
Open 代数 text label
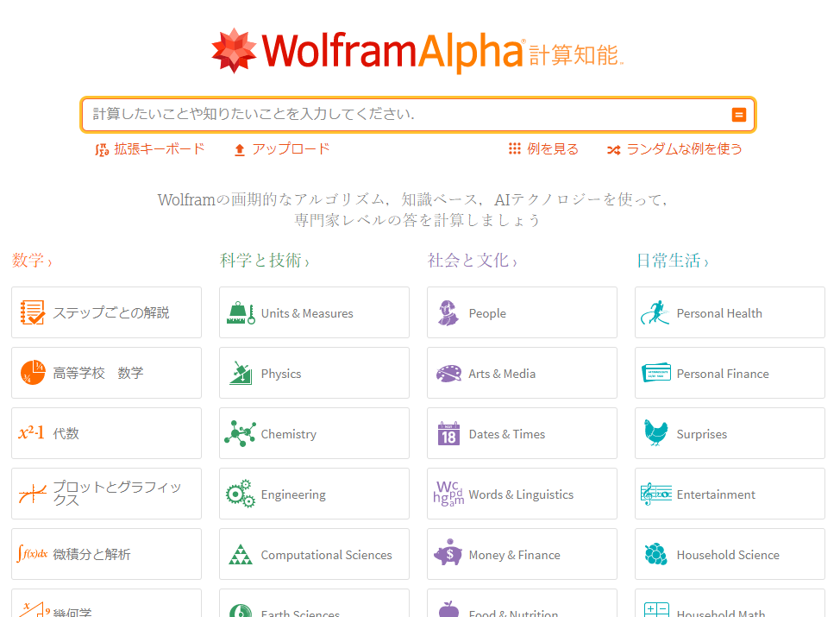click(x=66, y=433)
